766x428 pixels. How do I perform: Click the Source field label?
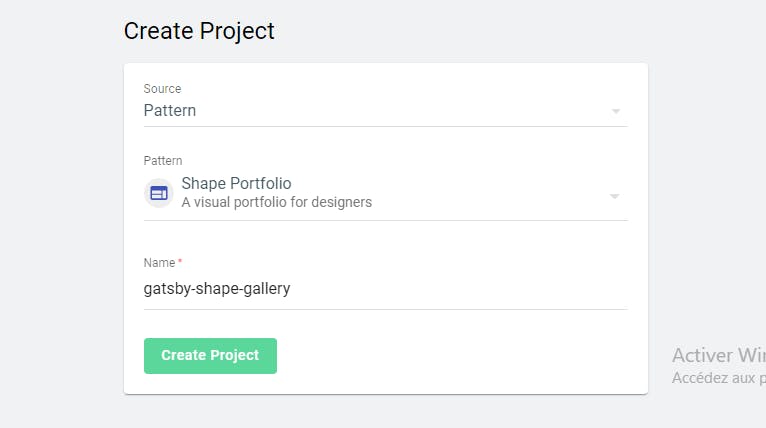coord(162,89)
